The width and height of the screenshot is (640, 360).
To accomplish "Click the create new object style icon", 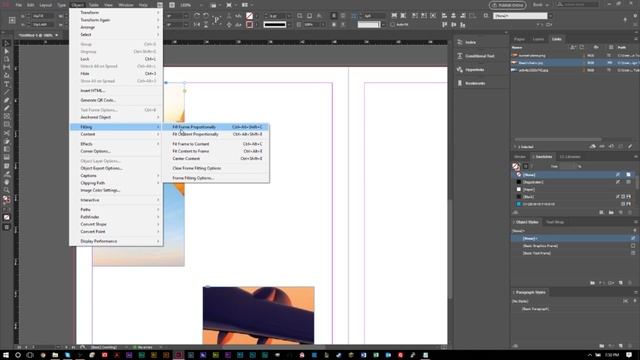I will [621, 282].
